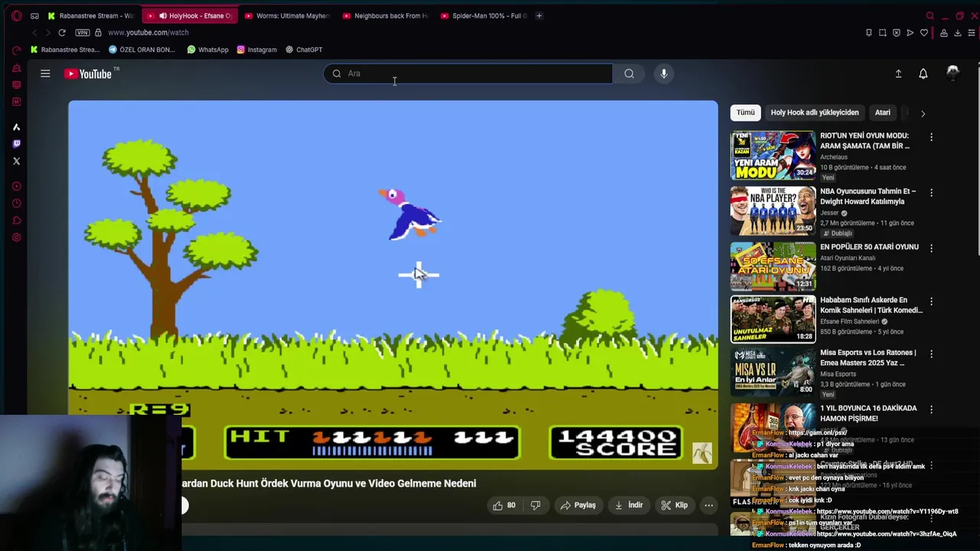Open the YouTube hamburger guide menu
The height and width of the screenshot is (551, 980).
[x=45, y=73]
